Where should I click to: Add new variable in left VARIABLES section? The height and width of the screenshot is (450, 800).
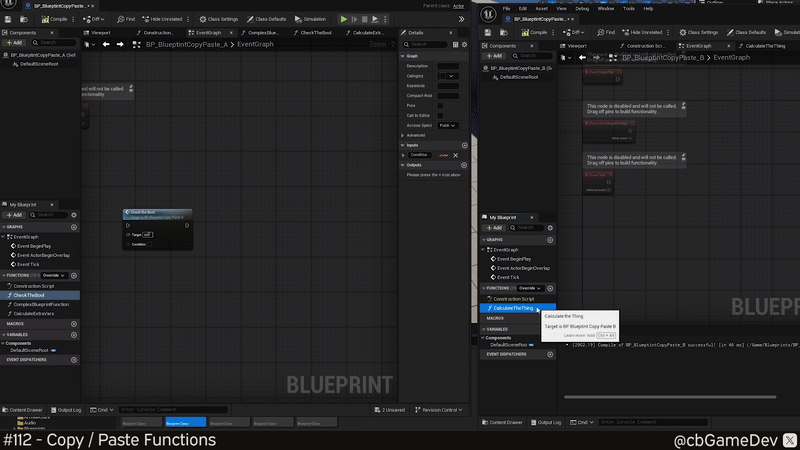pos(74,335)
